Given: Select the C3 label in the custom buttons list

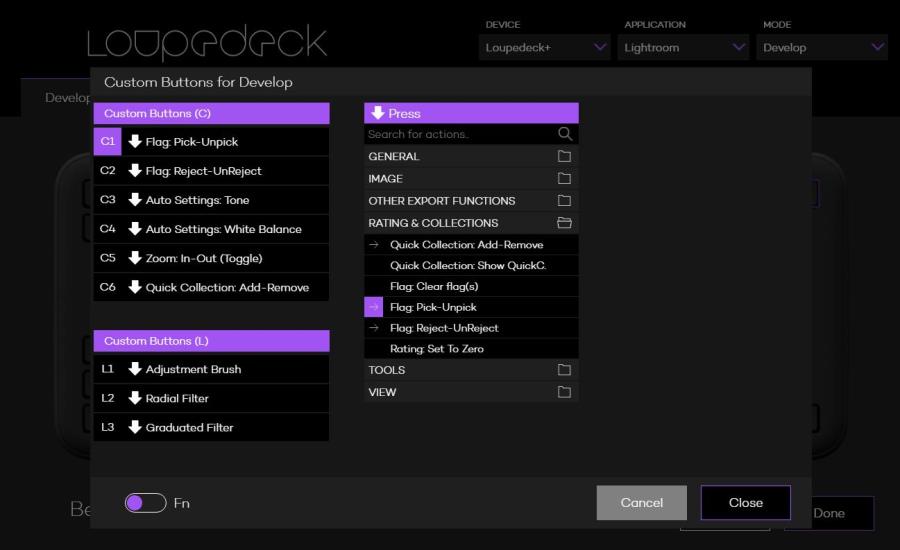Looking at the screenshot, I should click(107, 200).
